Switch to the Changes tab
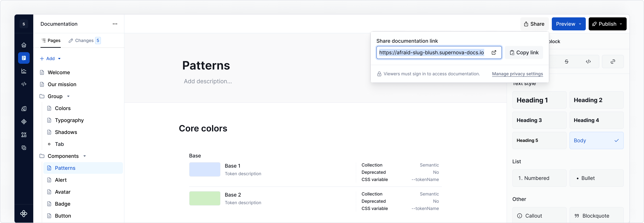 point(84,41)
